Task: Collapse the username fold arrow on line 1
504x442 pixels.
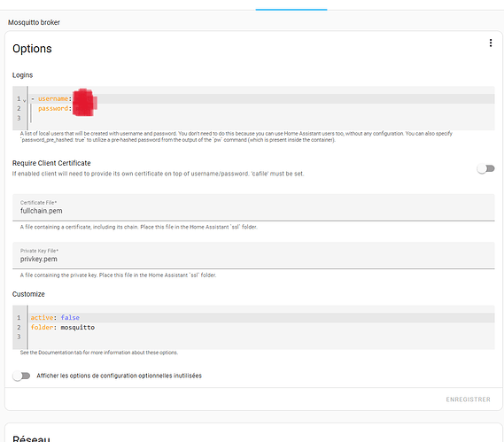Action: (25, 101)
